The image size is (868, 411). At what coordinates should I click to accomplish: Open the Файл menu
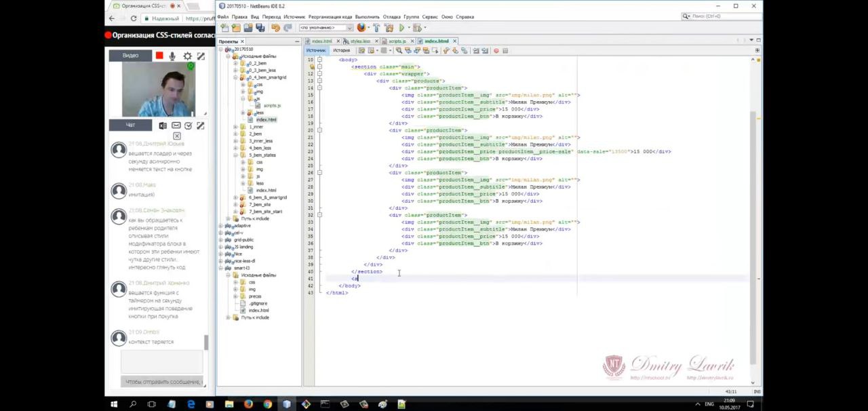coord(223,16)
